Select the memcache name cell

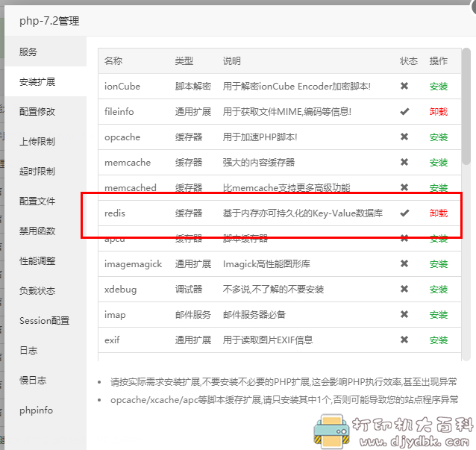(128, 163)
